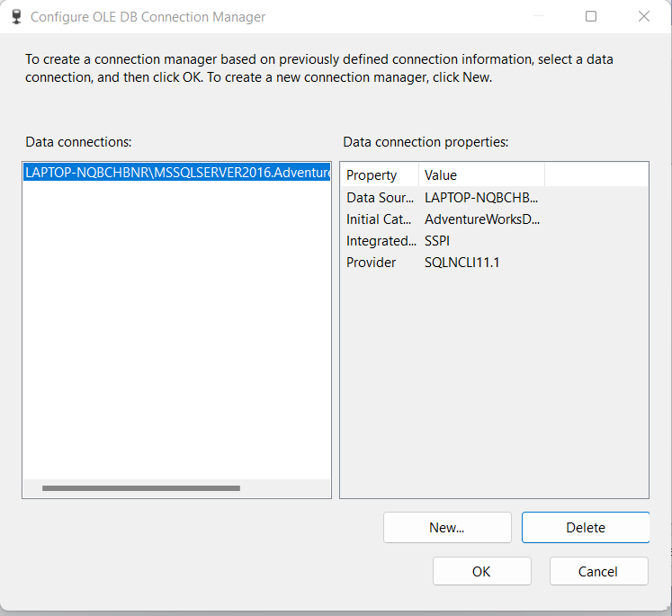Select the Data Source property row
Viewport: 672px width, 616px height.
494,198
